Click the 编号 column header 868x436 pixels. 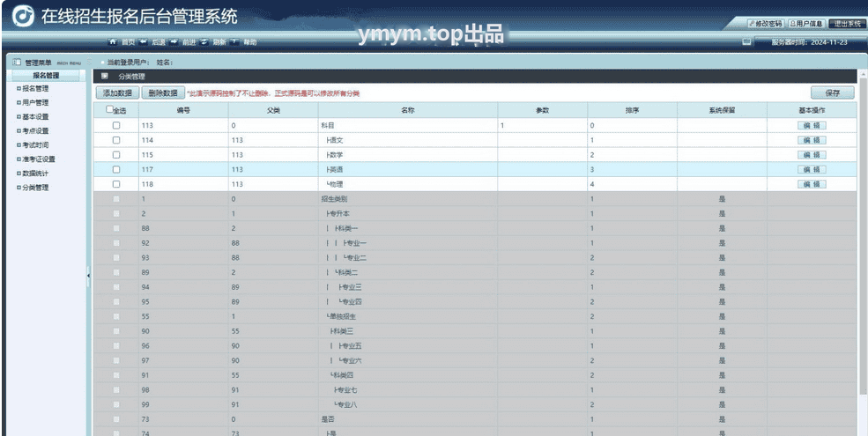[183, 110]
